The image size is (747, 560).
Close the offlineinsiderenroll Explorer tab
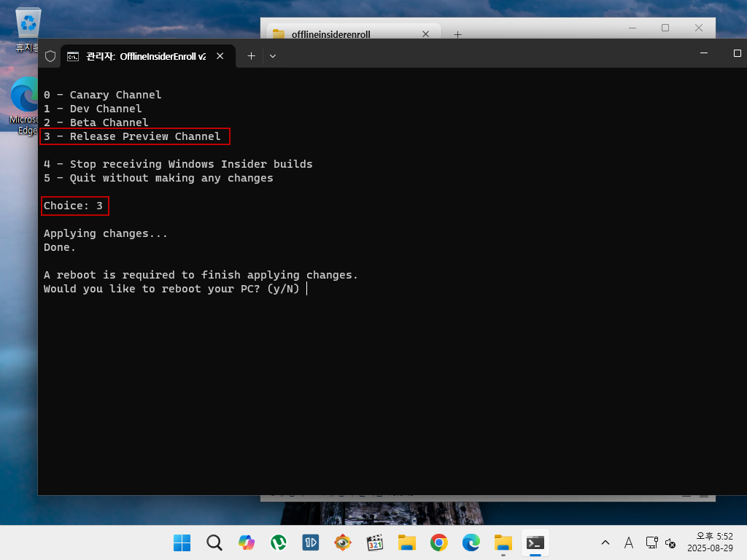coord(425,34)
